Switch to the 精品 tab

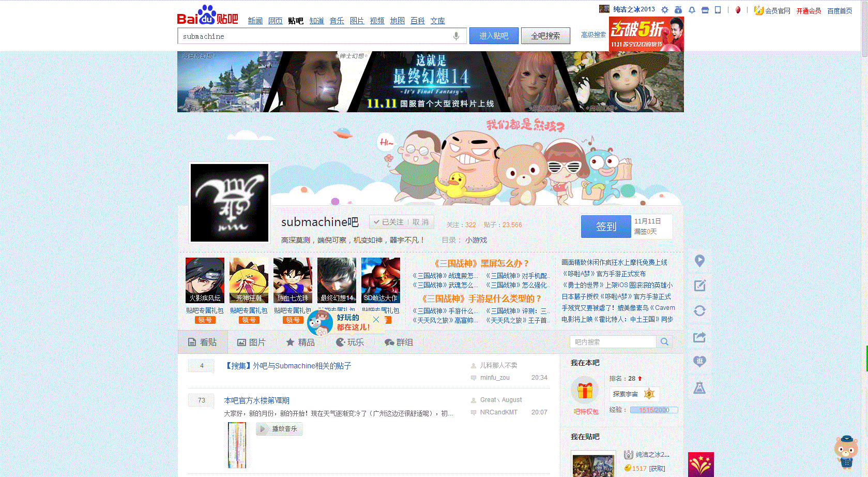pyautogui.click(x=300, y=342)
